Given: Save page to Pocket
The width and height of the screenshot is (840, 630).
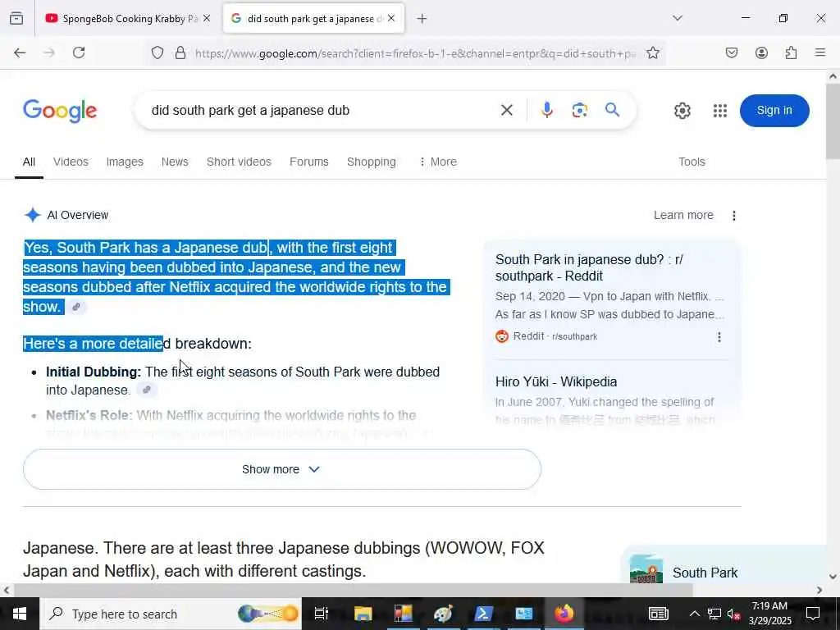Looking at the screenshot, I should (732, 52).
